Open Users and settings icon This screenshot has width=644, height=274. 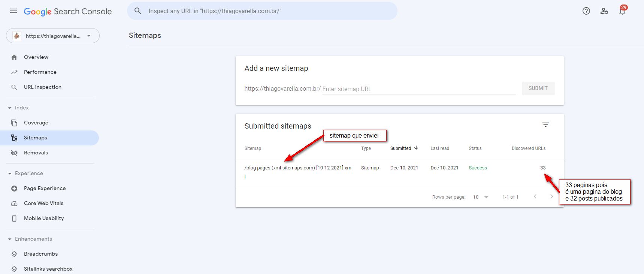[x=604, y=11]
